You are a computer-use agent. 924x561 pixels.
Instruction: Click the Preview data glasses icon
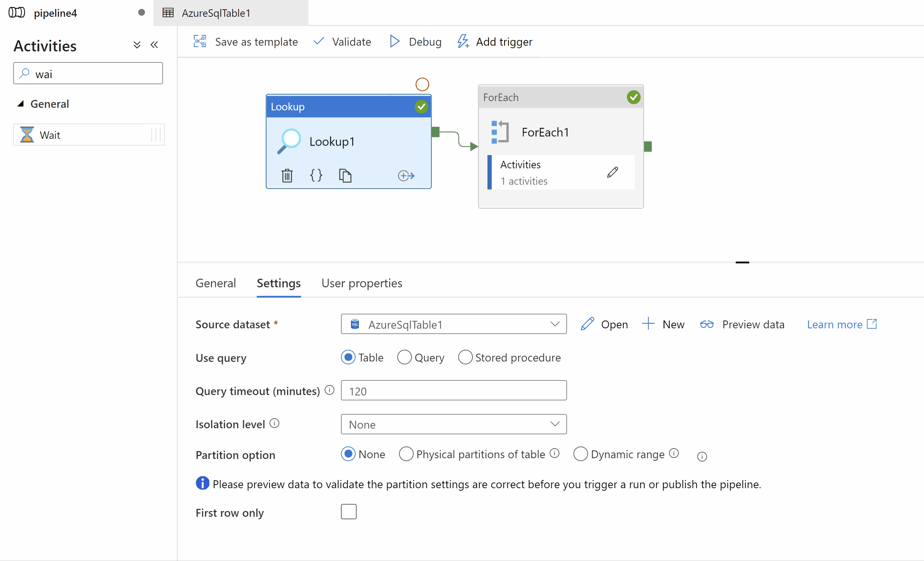pos(707,324)
